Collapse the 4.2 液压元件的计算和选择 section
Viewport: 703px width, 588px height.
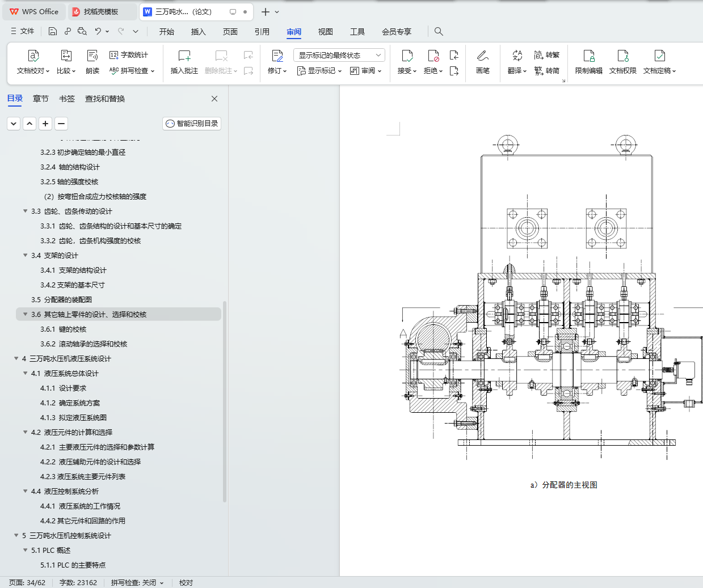pyautogui.click(x=25, y=432)
